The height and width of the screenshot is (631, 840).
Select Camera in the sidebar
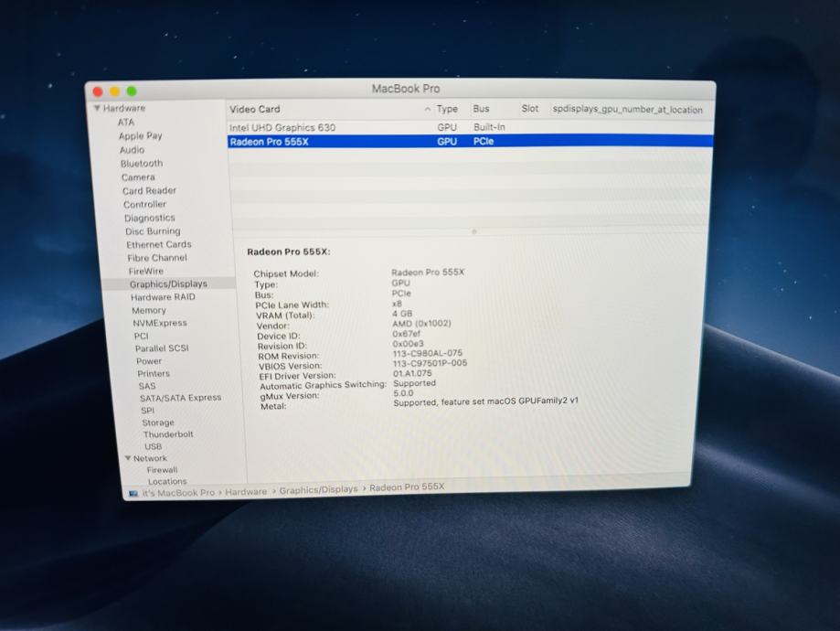tap(138, 176)
